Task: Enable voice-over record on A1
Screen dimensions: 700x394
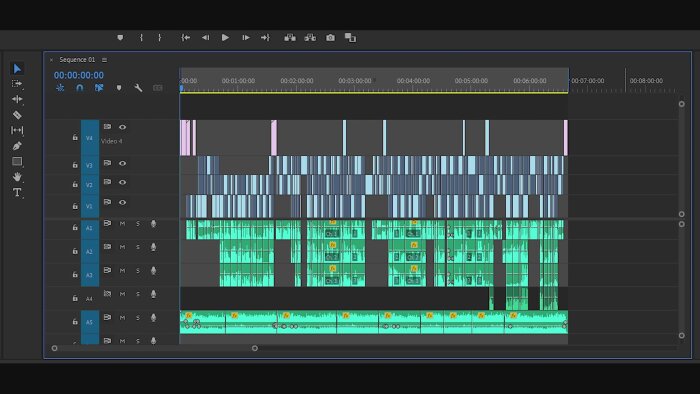Action: click(x=154, y=224)
